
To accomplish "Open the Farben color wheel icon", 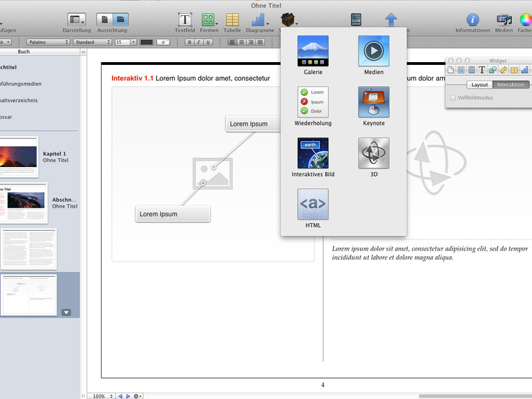I will [526, 19].
